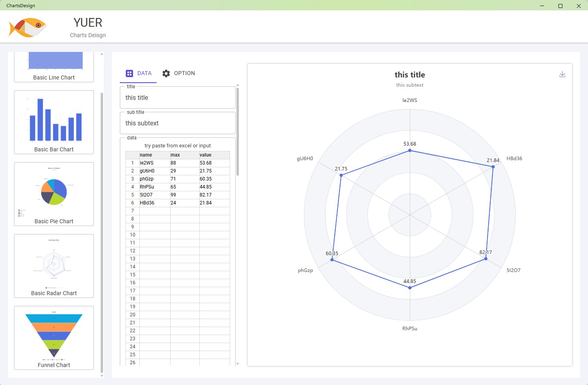Select the 5I2O7 name cell
Screen dimensions: 588x385
click(155, 195)
